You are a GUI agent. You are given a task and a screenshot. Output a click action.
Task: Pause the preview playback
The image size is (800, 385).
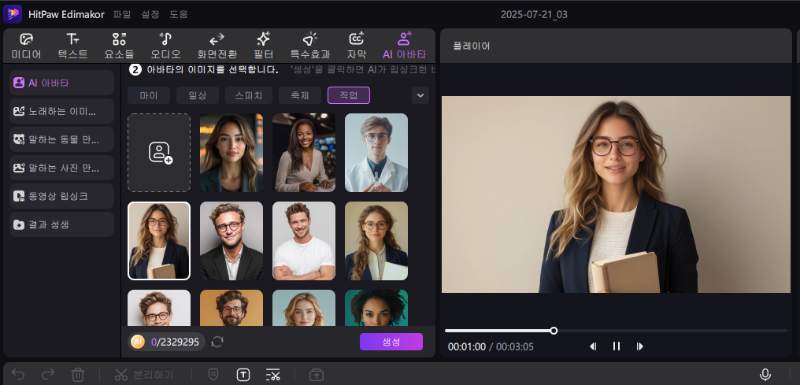coord(616,347)
